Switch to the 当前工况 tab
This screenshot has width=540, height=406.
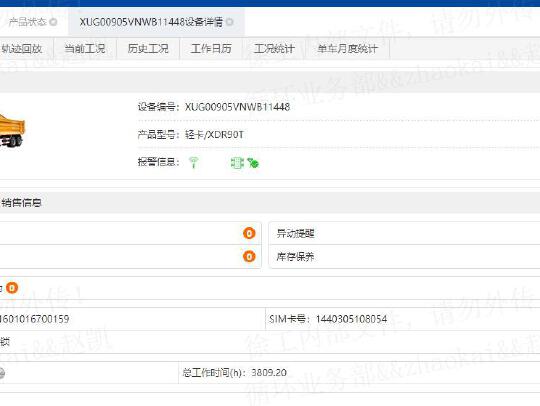85,49
